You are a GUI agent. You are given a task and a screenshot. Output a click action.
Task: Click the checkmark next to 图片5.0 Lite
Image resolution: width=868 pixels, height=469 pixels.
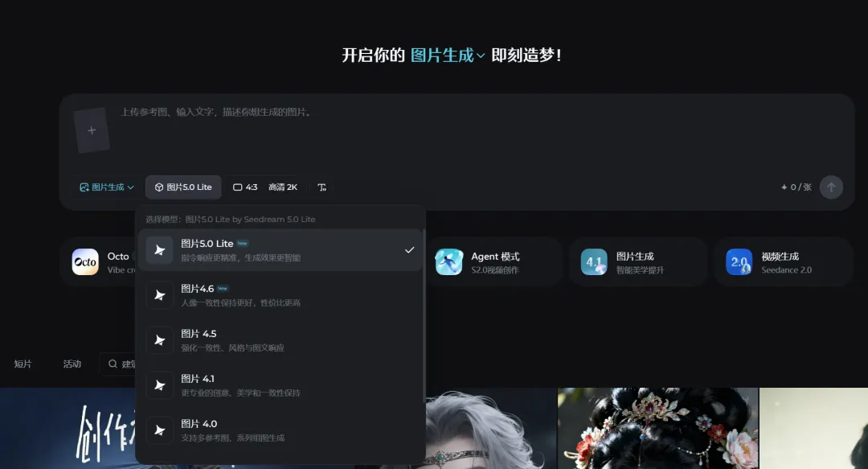pyautogui.click(x=409, y=250)
